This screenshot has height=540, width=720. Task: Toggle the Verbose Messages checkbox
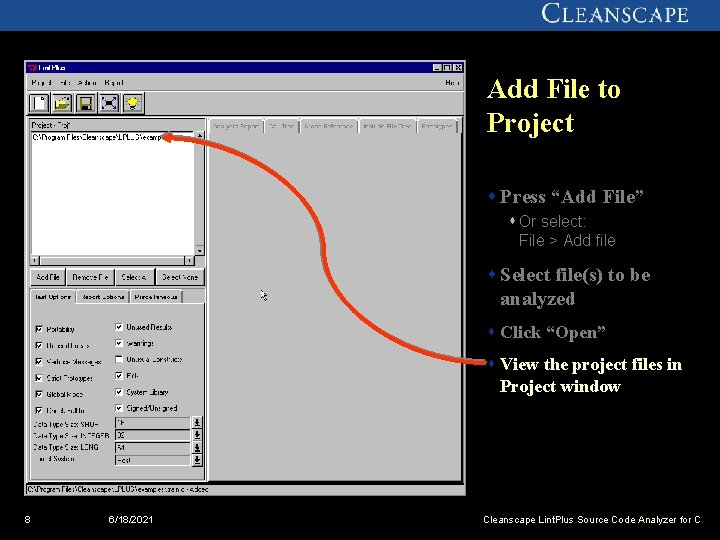[39, 362]
